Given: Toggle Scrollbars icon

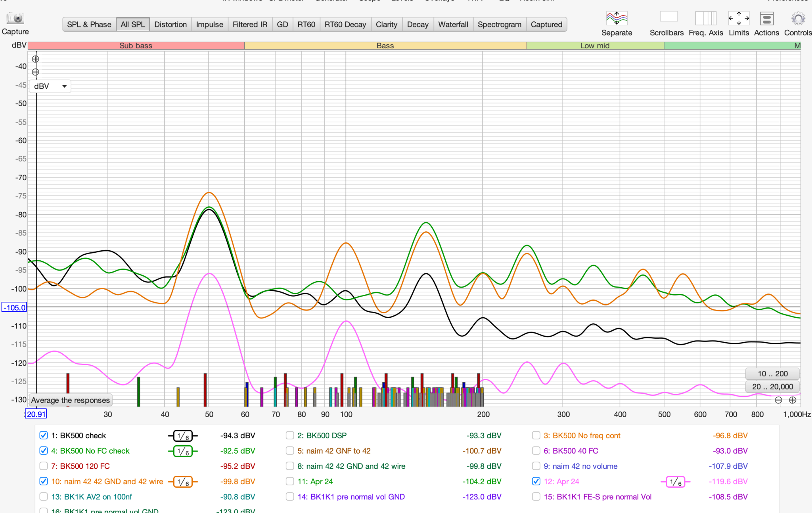Looking at the screenshot, I should [x=668, y=17].
